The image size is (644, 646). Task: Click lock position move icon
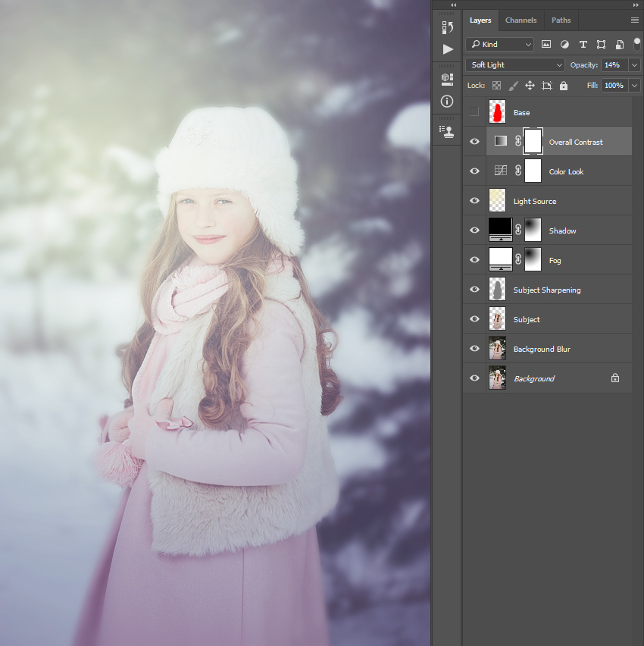(x=530, y=86)
